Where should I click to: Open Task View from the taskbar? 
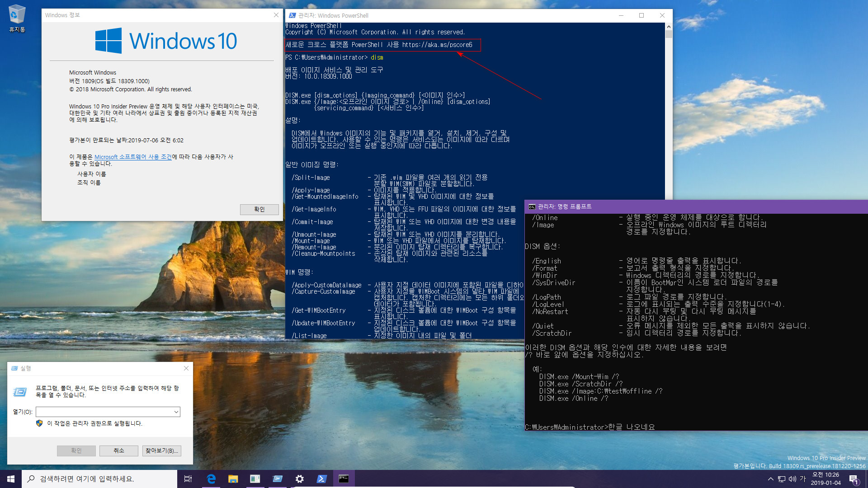coord(188,479)
